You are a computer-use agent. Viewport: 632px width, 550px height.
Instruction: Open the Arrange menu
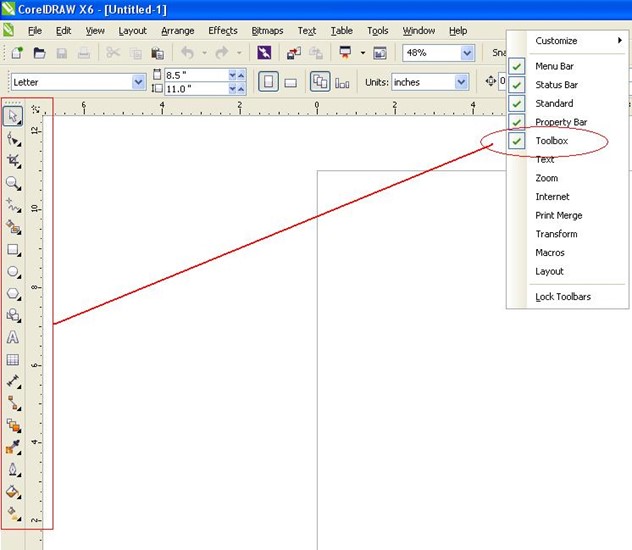[178, 31]
